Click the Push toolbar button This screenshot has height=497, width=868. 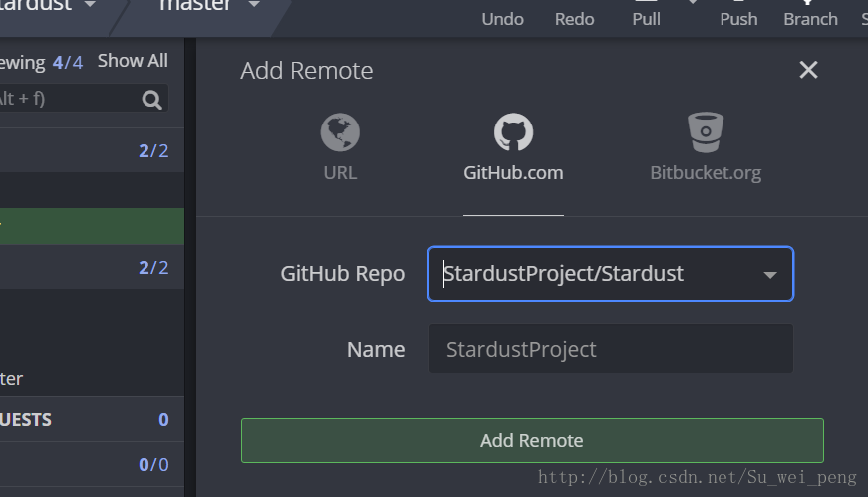point(738,19)
